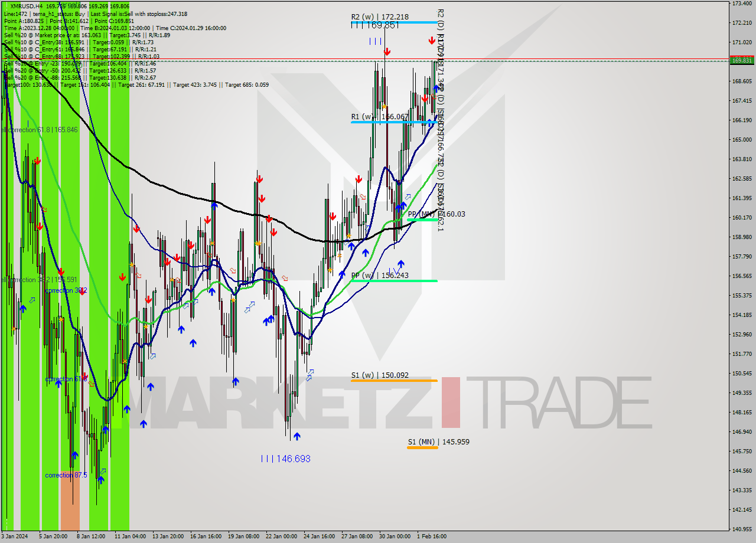Select the 140.955 price axis label
Image resolution: width=756 pixels, height=543 pixels.
pyautogui.click(x=742, y=529)
